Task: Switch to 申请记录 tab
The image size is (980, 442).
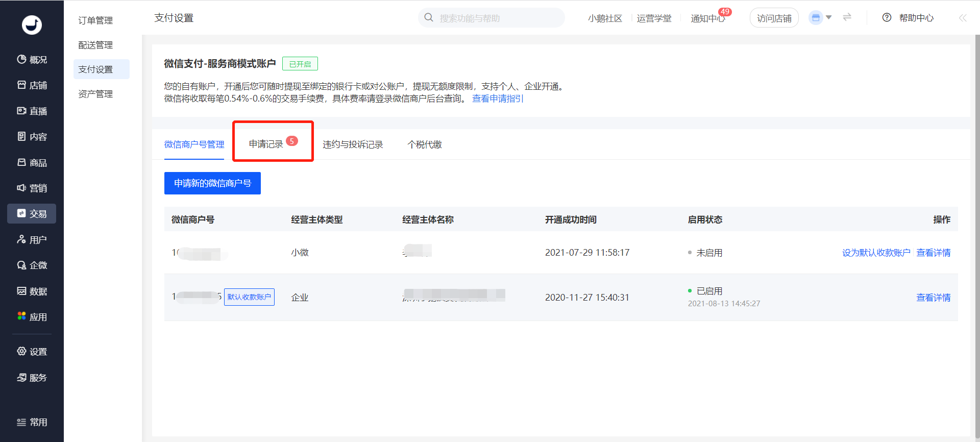Action: (x=266, y=144)
